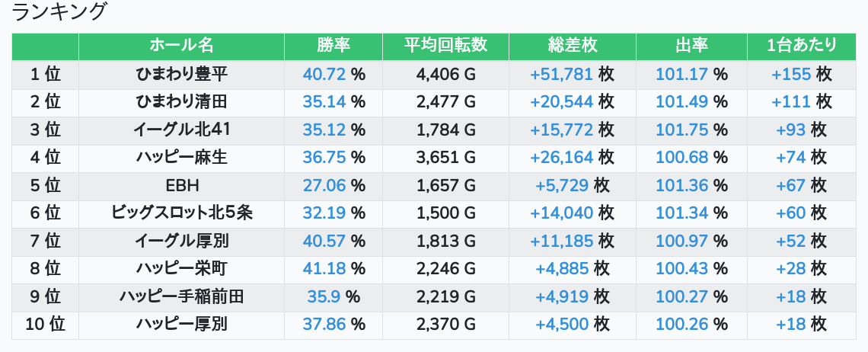Click the ホール名 column header
Viewport: 868px width, 352px height.
click(181, 46)
